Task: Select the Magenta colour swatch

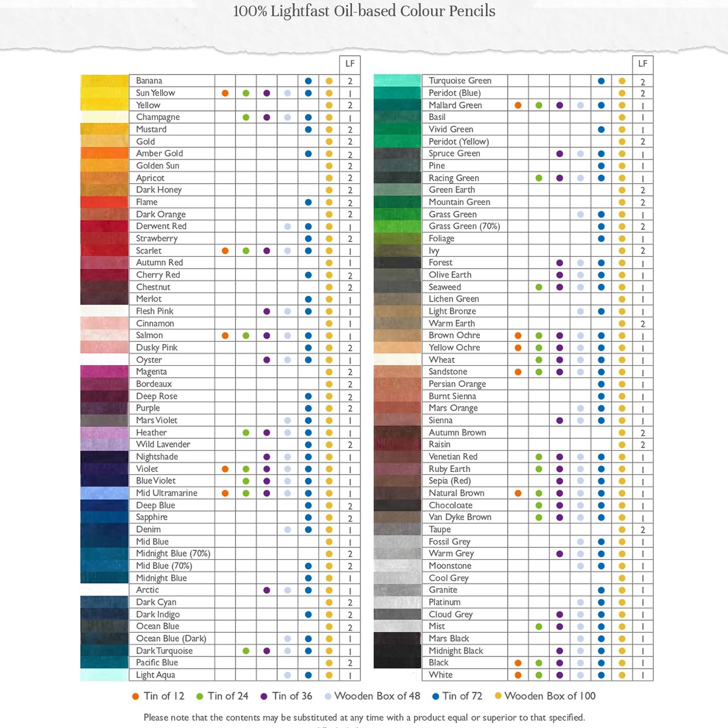Action: [104, 372]
